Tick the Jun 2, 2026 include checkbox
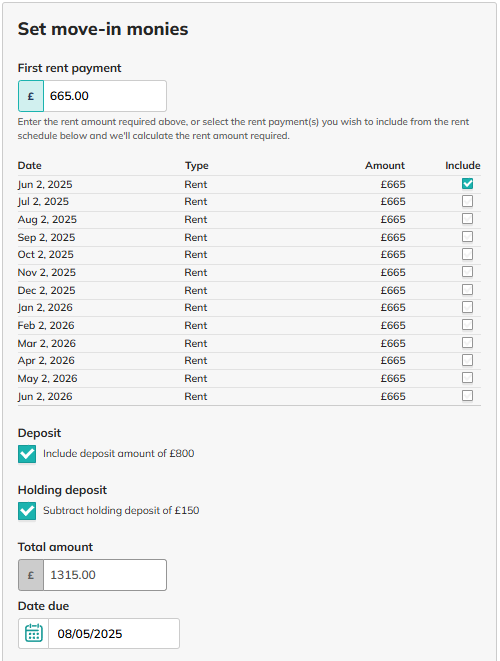 (x=467, y=396)
